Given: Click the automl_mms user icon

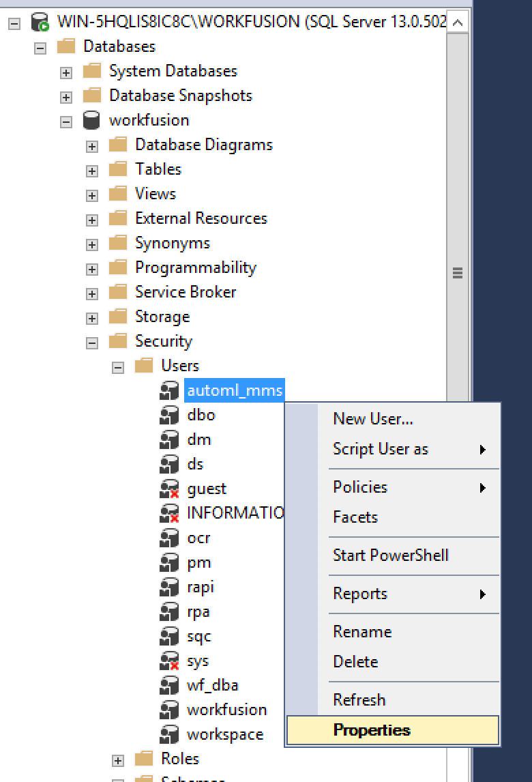Looking at the screenshot, I should tap(170, 390).
